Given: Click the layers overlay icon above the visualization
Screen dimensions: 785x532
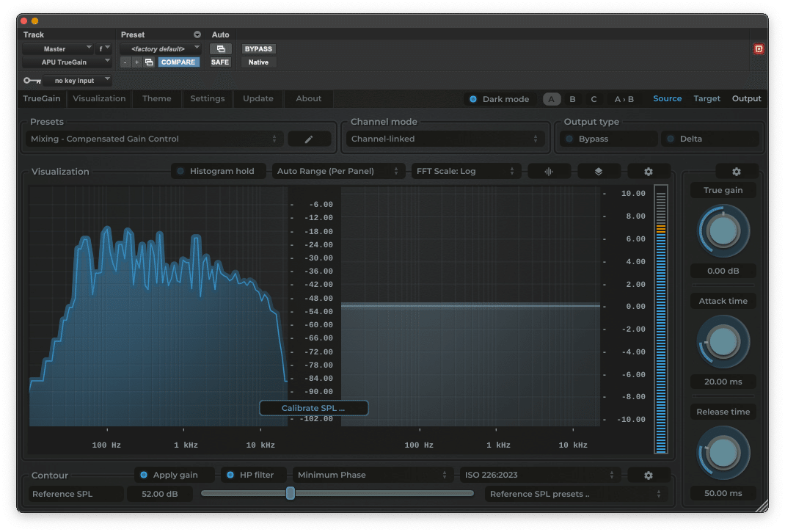Looking at the screenshot, I should click(x=599, y=171).
